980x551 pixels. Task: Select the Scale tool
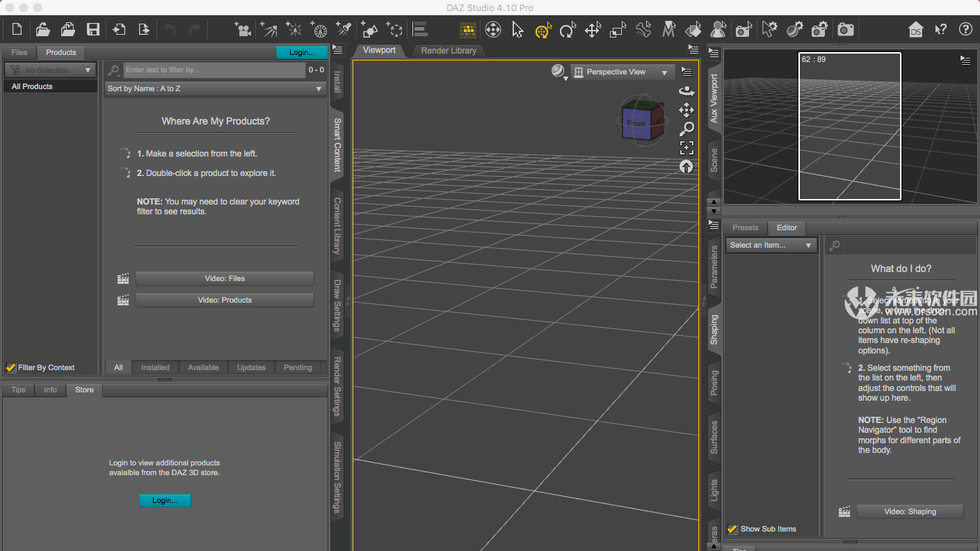(618, 29)
